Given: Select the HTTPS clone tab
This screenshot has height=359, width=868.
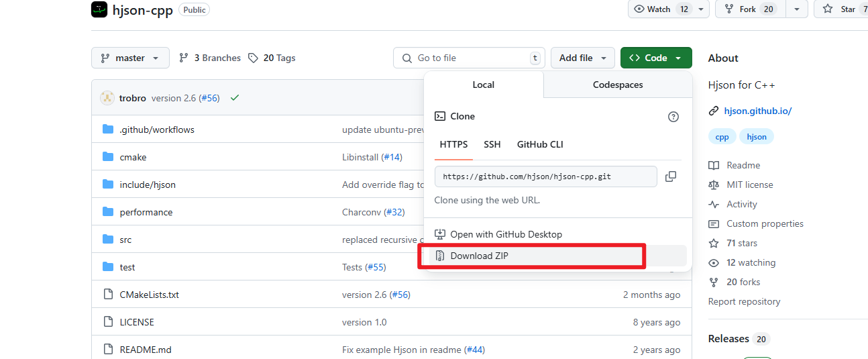Looking at the screenshot, I should coord(453,144).
